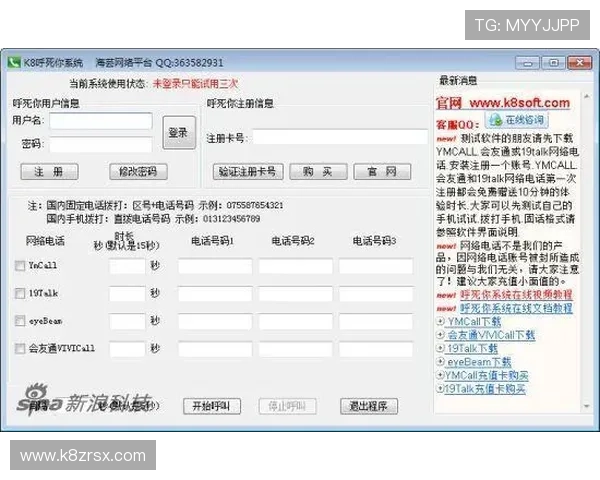Click plus icon beside 19Talk充值卡购买
This screenshot has height=480, width=600.
tap(440, 388)
